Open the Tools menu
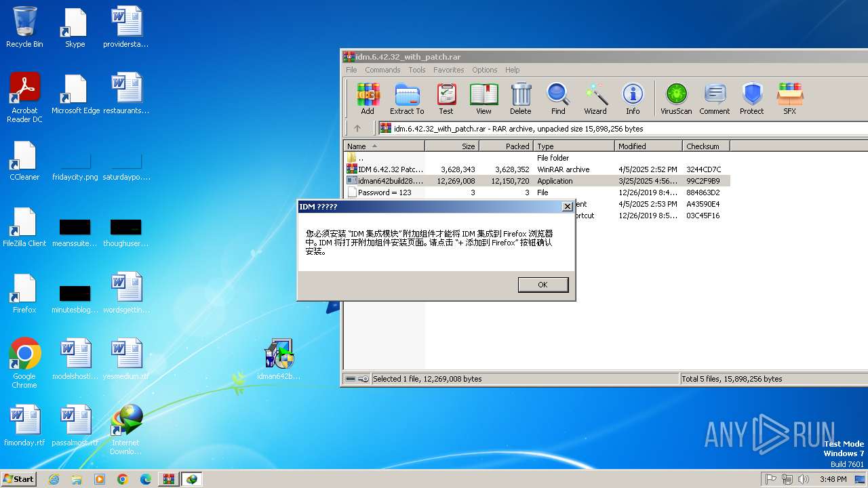Viewport: 868px width, 488px height. click(417, 70)
